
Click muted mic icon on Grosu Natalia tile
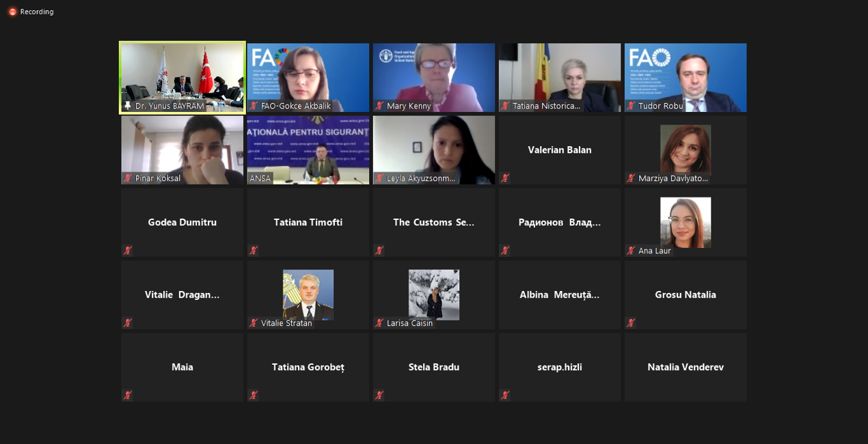click(x=631, y=323)
